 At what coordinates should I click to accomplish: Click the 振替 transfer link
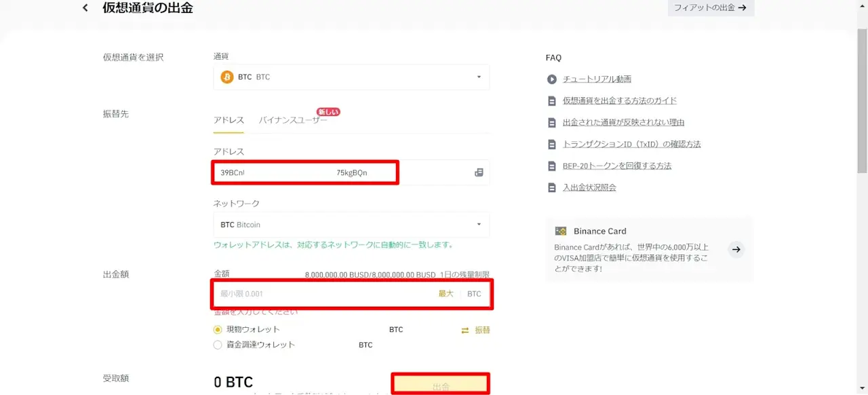pyautogui.click(x=482, y=330)
